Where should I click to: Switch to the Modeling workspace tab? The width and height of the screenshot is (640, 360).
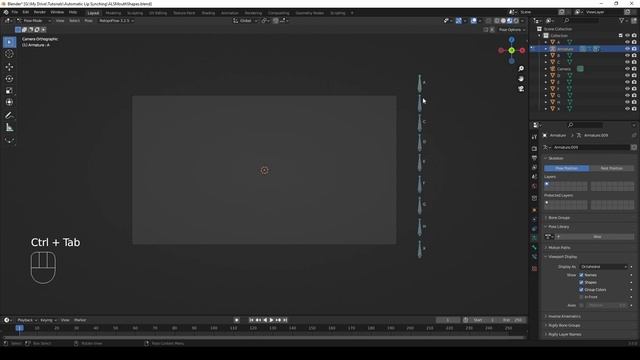pos(113,13)
